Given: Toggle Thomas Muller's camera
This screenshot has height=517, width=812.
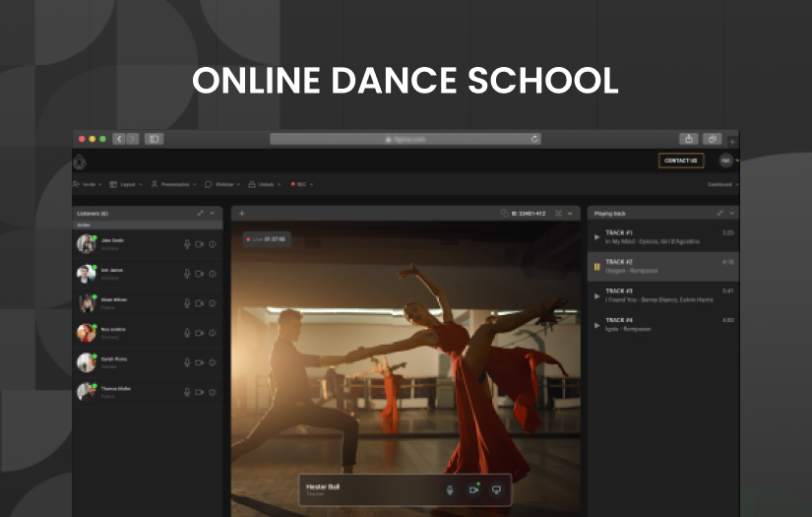Looking at the screenshot, I should (200, 392).
